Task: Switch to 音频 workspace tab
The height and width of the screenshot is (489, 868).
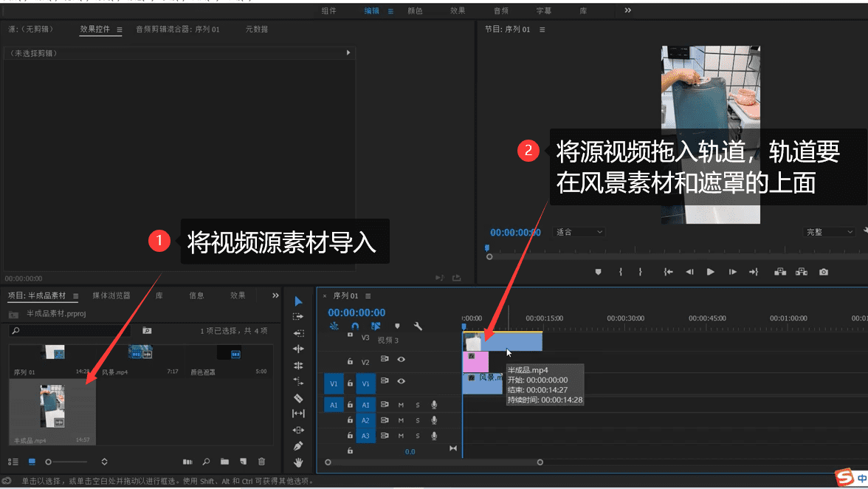Action: [x=501, y=10]
